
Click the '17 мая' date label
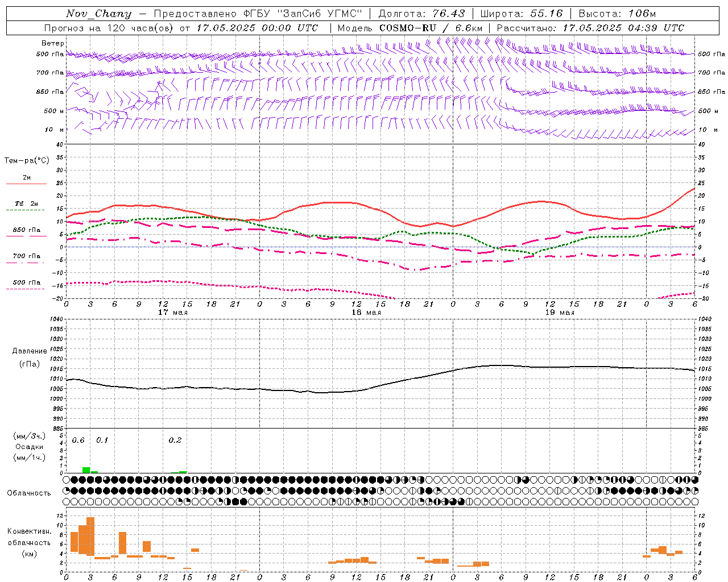tap(173, 313)
